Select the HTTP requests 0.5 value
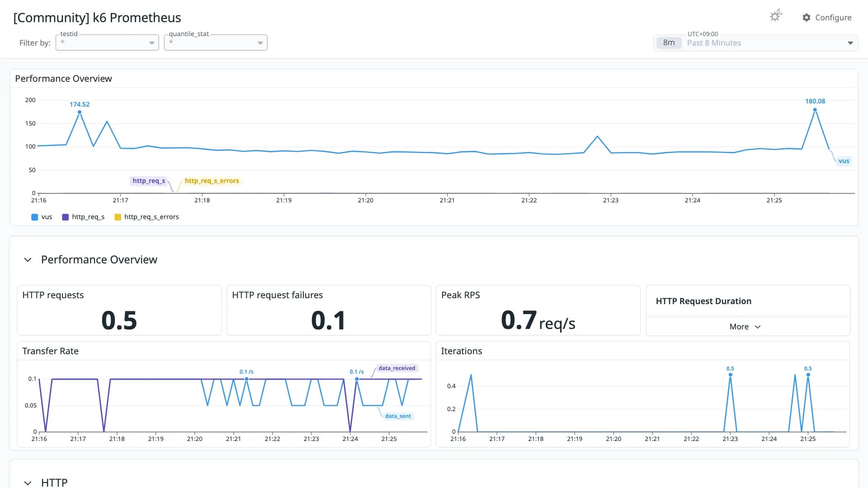This screenshot has height=488, width=868. point(119,320)
